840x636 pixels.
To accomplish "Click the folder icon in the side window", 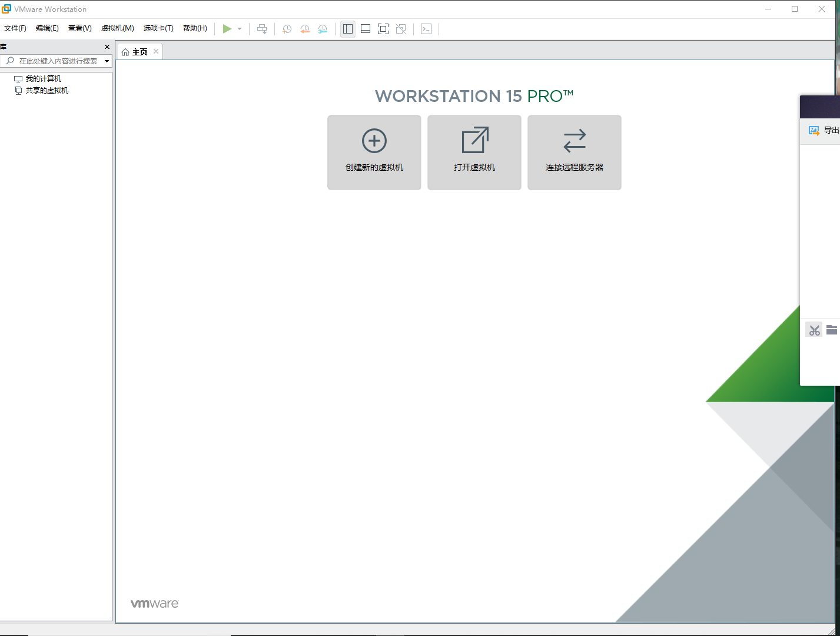I will tap(832, 330).
